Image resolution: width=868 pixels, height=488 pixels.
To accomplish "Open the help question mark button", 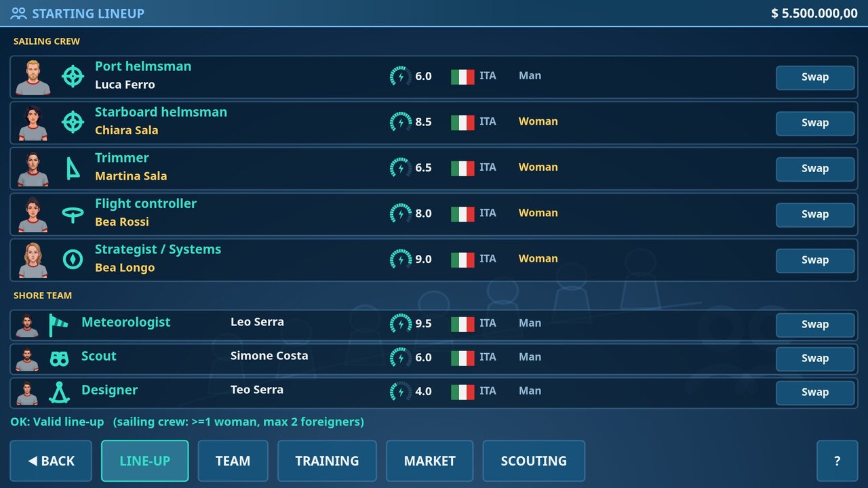I will point(837,461).
